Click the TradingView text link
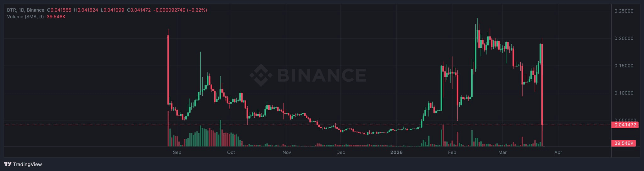Screen dimensions: 644x171 coord(27,164)
